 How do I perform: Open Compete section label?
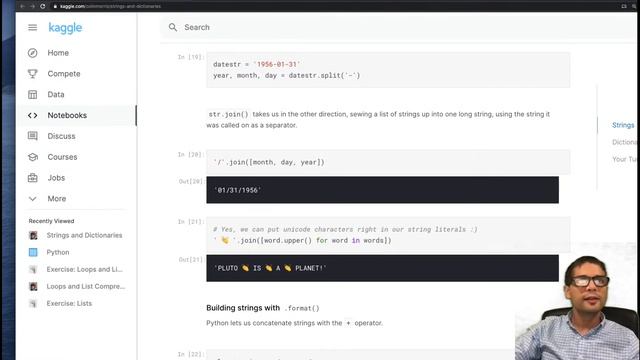tap(64, 73)
